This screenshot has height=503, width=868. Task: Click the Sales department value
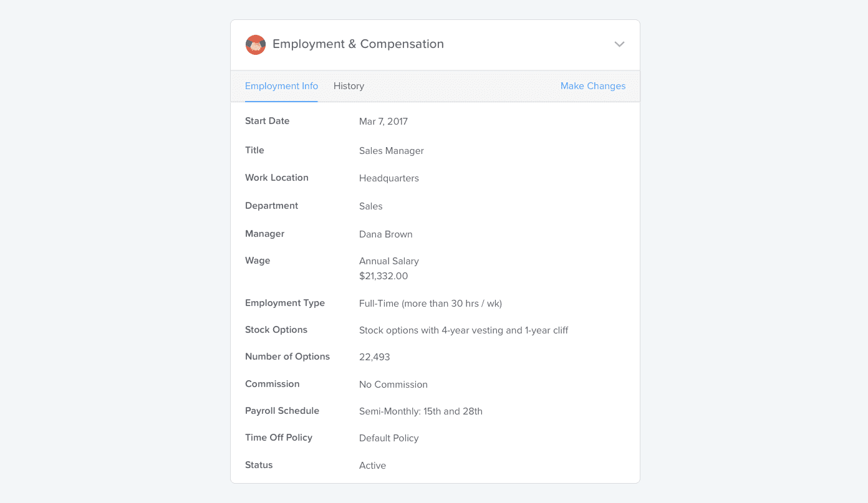[x=370, y=206]
